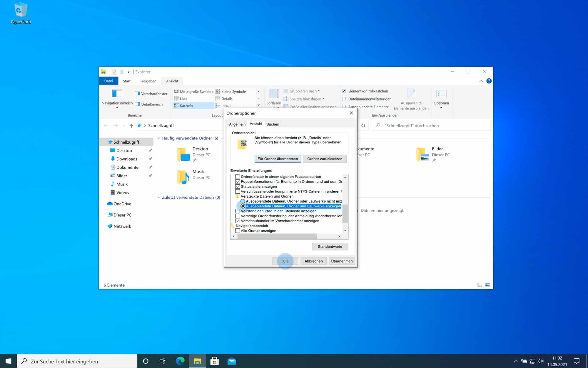Open the Musik folder tile icon

click(x=183, y=177)
